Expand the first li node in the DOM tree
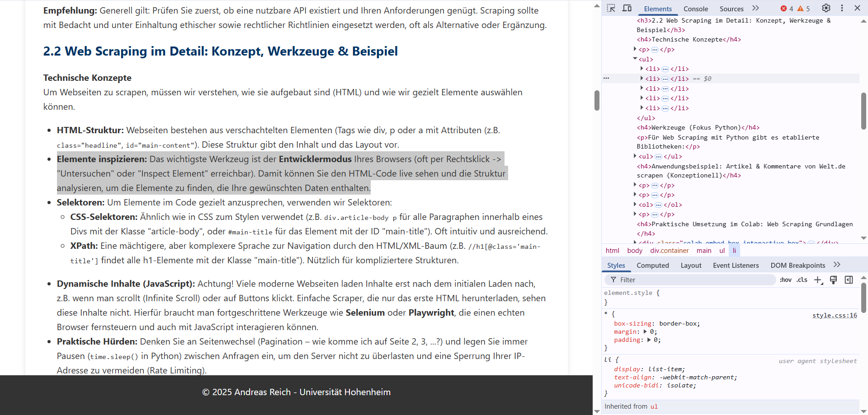This screenshot has height=415, width=868. tap(642, 69)
